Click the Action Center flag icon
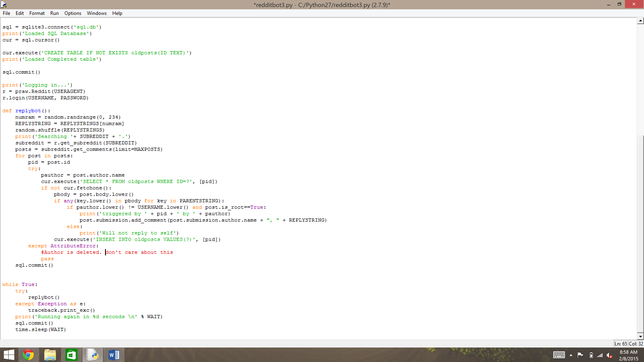Image resolution: width=644 pixels, height=362 pixels. point(580,355)
